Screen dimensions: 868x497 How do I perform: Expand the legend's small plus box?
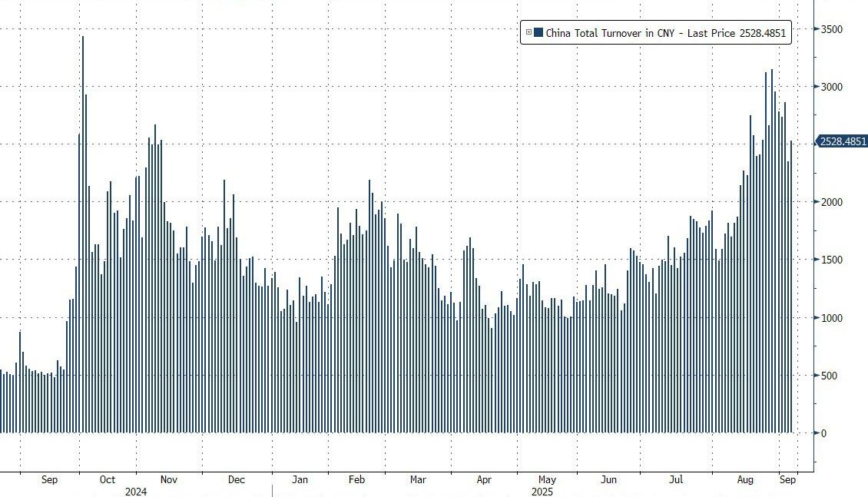[x=528, y=32]
